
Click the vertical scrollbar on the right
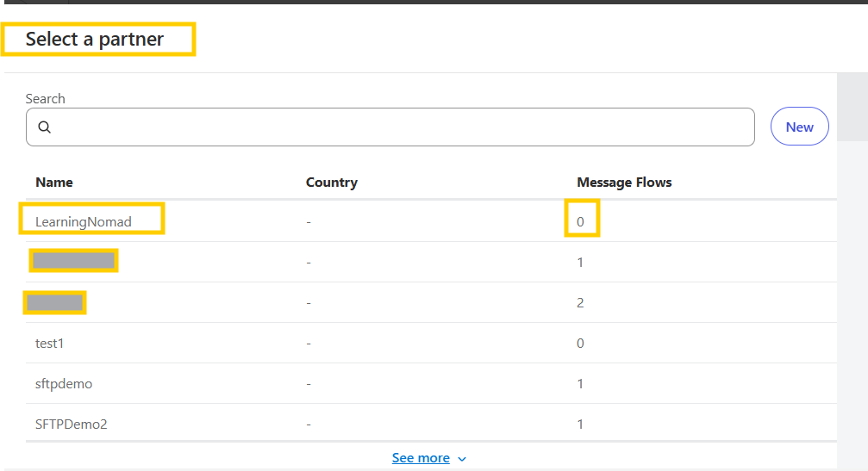coord(852,108)
